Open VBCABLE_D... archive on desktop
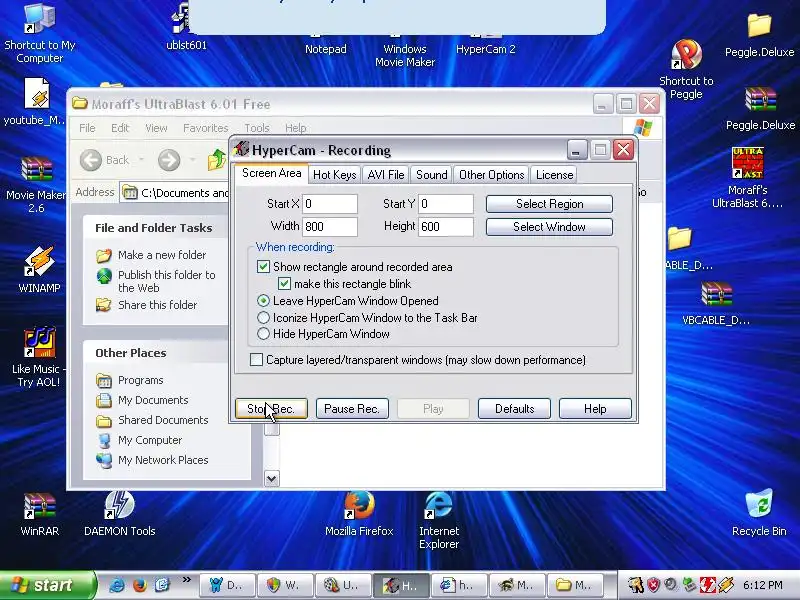 (x=716, y=303)
